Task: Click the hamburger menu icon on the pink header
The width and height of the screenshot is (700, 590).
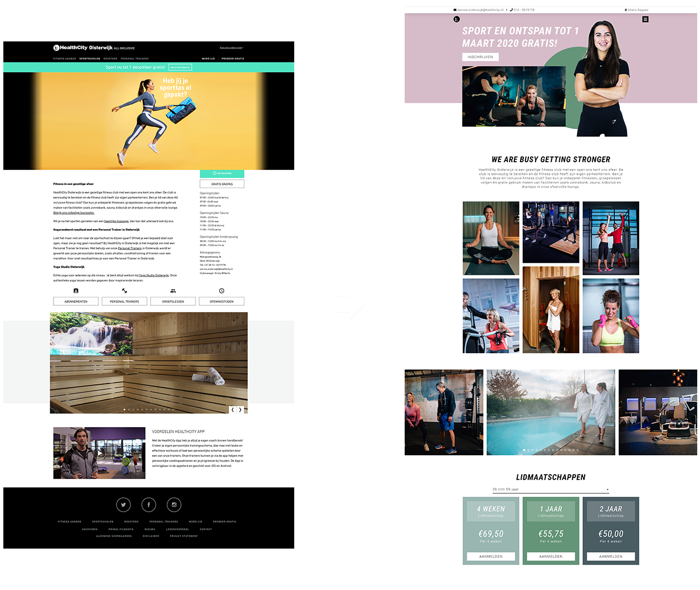Action: 645,19
